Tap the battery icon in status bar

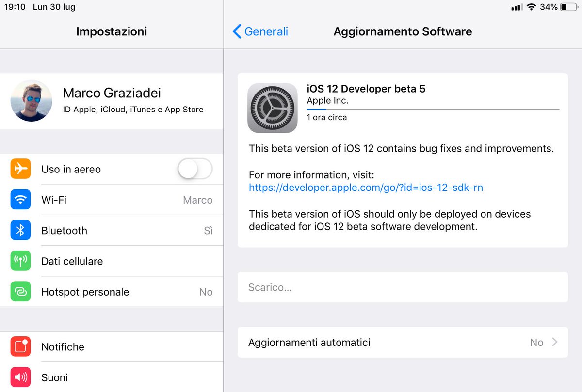click(x=569, y=7)
